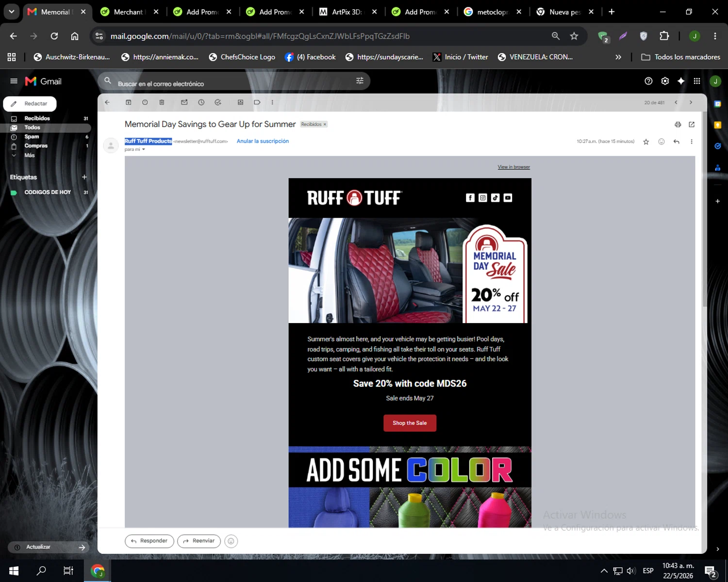This screenshot has width=728, height=582.
Task: Open Ruff Tuff Instagram icon
Action: (x=483, y=198)
